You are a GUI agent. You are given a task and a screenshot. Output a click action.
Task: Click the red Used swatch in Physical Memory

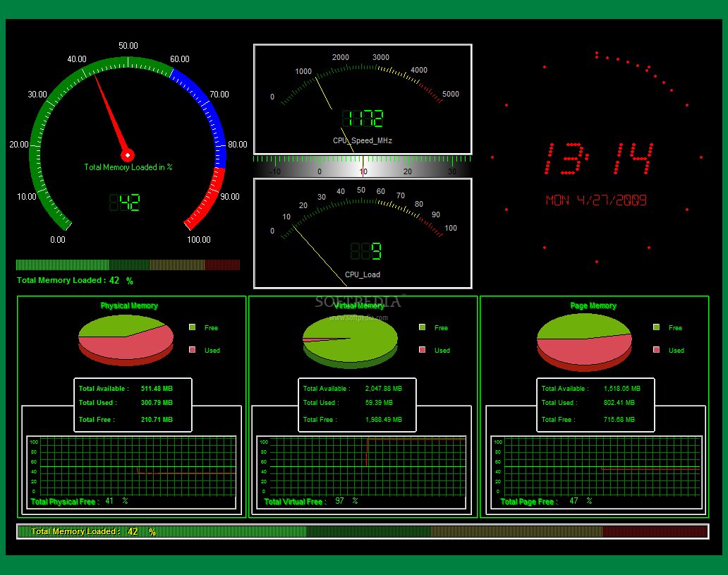coord(193,350)
